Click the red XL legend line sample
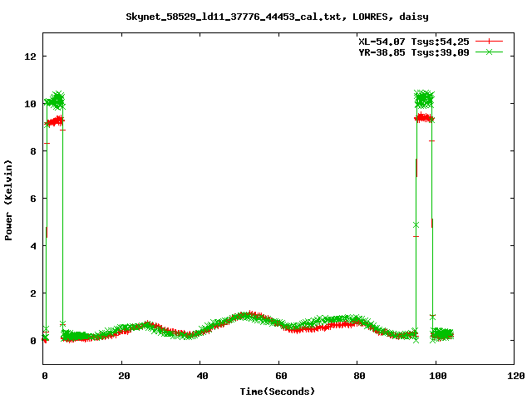The height and width of the screenshot is (399, 532). (489, 42)
